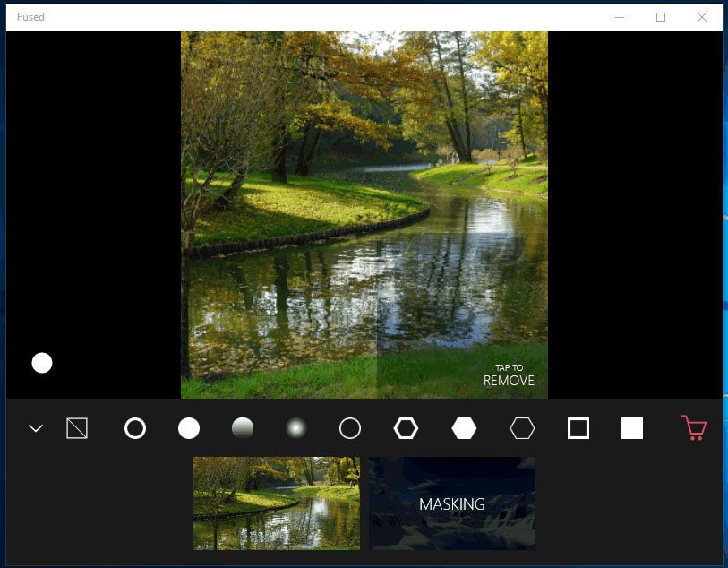The height and width of the screenshot is (568, 728).
Task: Open the store via red cart icon
Action: [x=694, y=427]
